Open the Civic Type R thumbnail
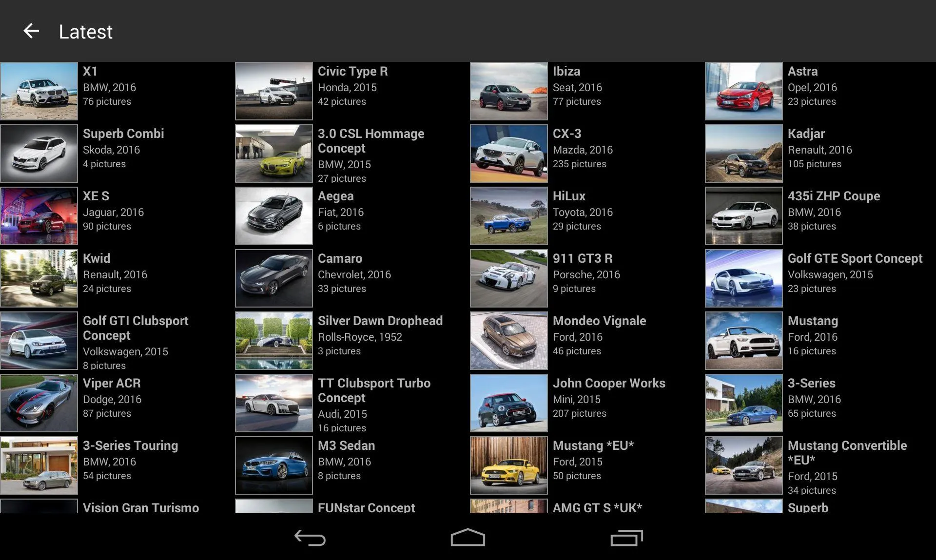Viewport: 936px width, 560px height. tap(274, 91)
